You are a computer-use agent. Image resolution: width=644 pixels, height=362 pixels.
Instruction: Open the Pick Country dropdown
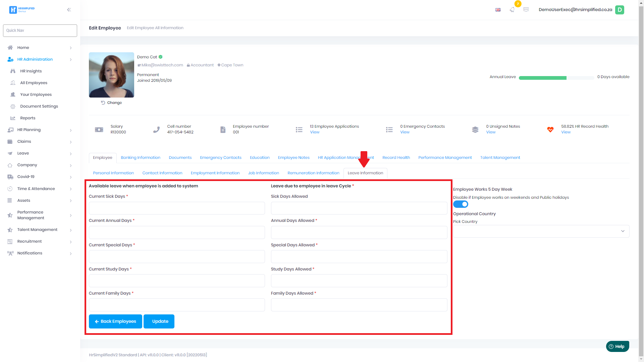[x=541, y=231]
